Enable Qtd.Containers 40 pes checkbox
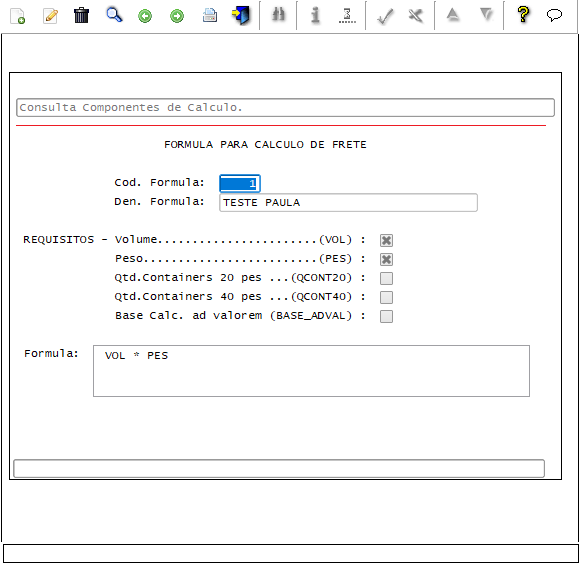This screenshot has width=582, height=568. coord(386,297)
